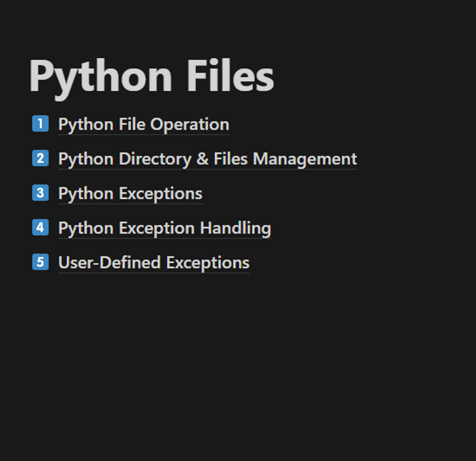Go to the Python Exceptions page
Screen dimensions: 476x461
click(x=130, y=194)
